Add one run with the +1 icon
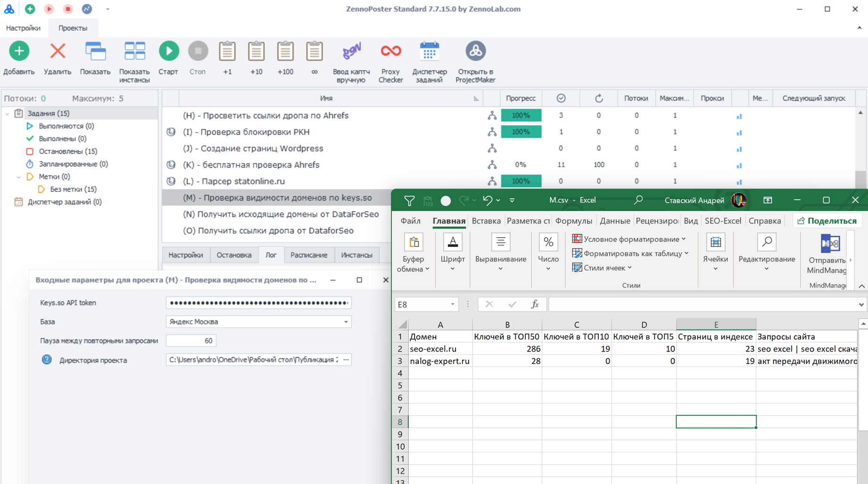Screen dimensions: 868x484 [227, 51]
